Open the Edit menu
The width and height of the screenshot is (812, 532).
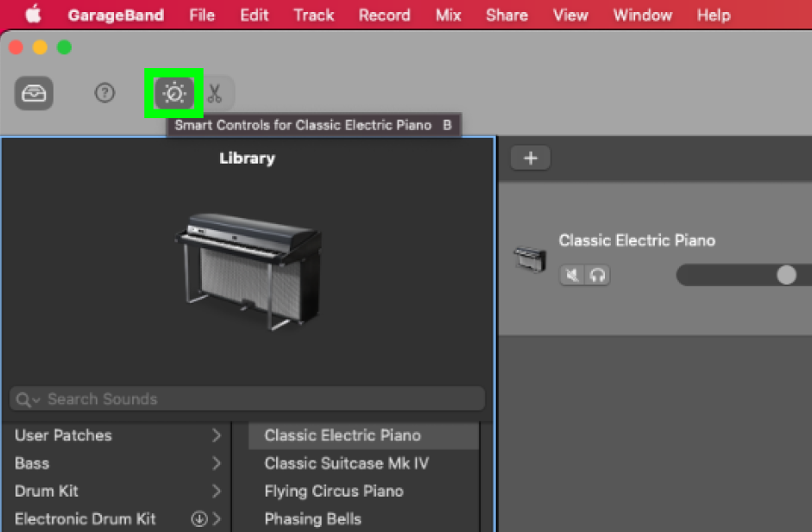coord(255,15)
